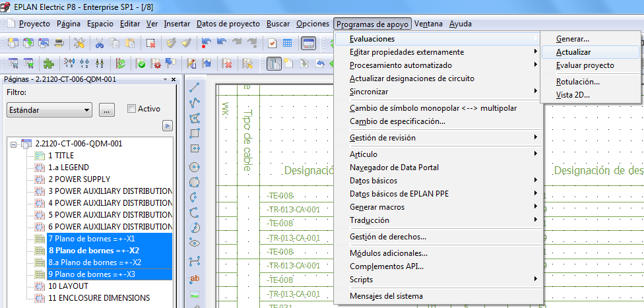The width and height of the screenshot is (644, 308).
Task: Select Mensajes del sistema menu entry
Action: pos(438,296)
